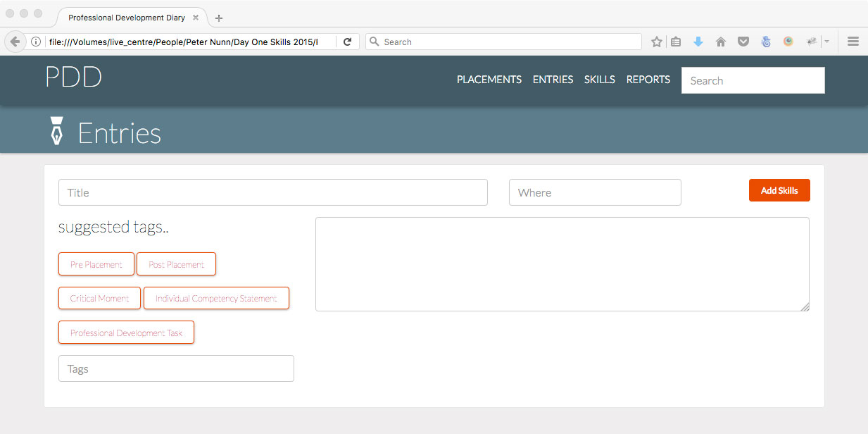The height and width of the screenshot is (434, 868).
Task: Click the pen nib Entries icon
Action: coord(57,130)
